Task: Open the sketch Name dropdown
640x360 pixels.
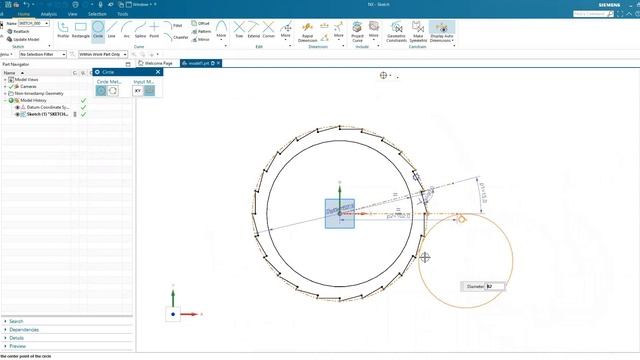Action: point(47,24)
